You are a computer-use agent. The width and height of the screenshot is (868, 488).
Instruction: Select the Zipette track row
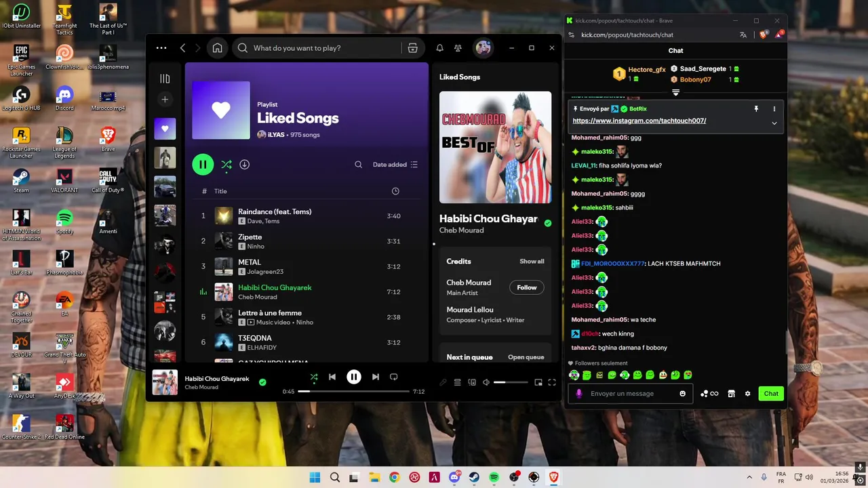(307, 241)
